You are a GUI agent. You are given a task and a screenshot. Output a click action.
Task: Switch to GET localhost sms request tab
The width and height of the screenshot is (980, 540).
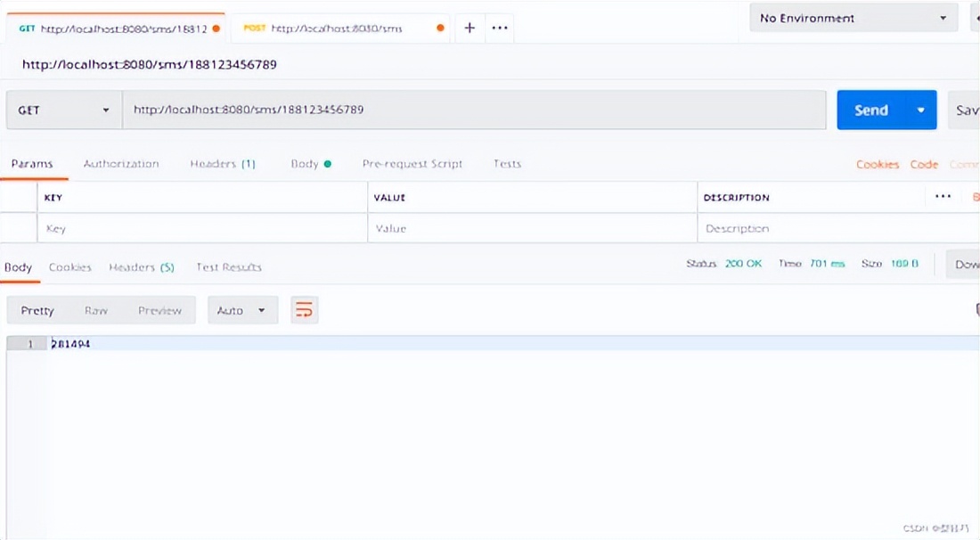[116, 29]
